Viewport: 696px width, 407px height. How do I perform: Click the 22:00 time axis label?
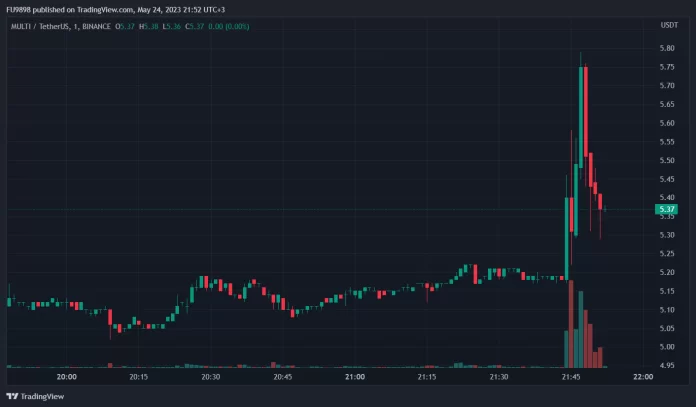point(643,377)
